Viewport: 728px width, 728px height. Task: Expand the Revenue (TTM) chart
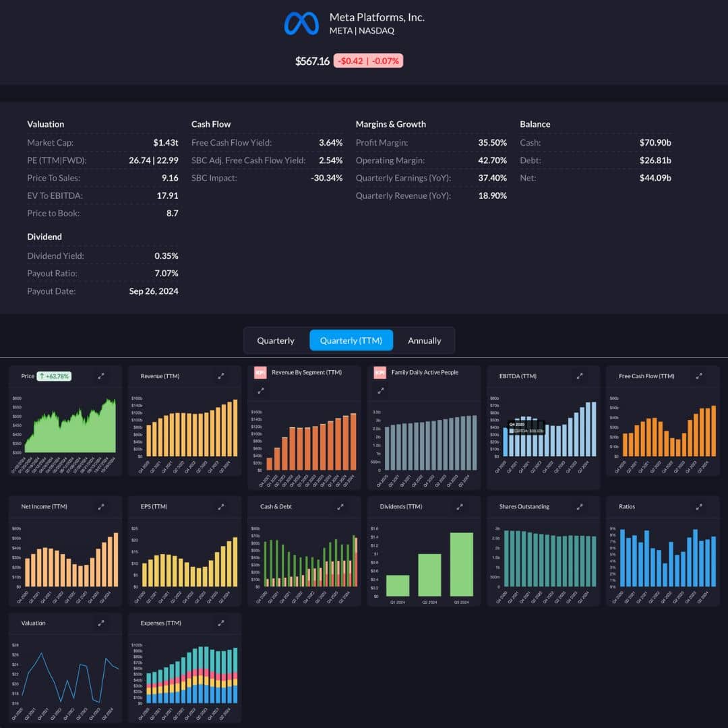(221, 376)
